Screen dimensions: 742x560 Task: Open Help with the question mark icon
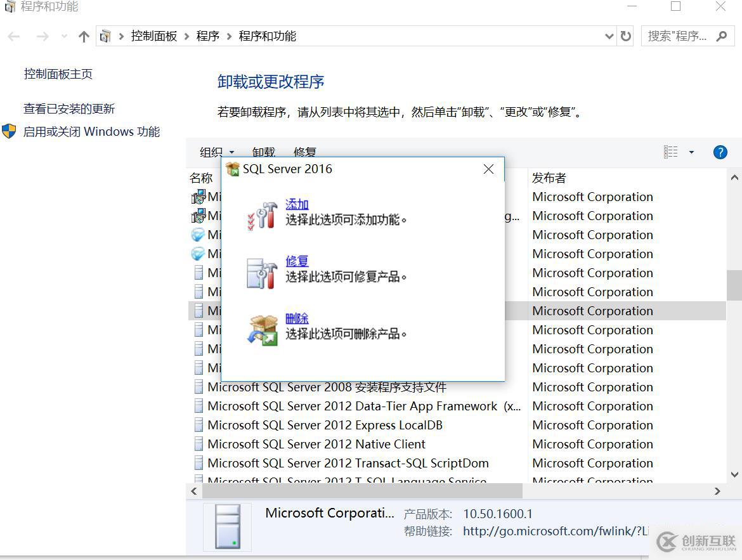click(x=720, y=152)
